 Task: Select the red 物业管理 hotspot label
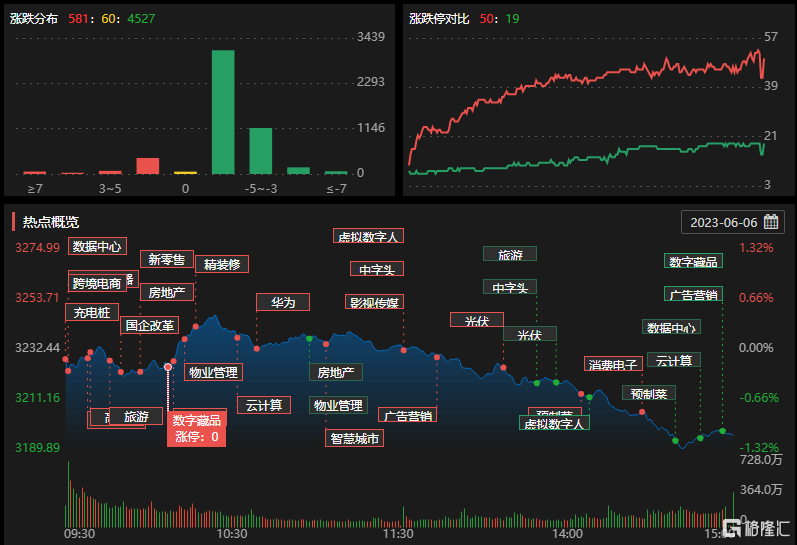coord(213,372)
